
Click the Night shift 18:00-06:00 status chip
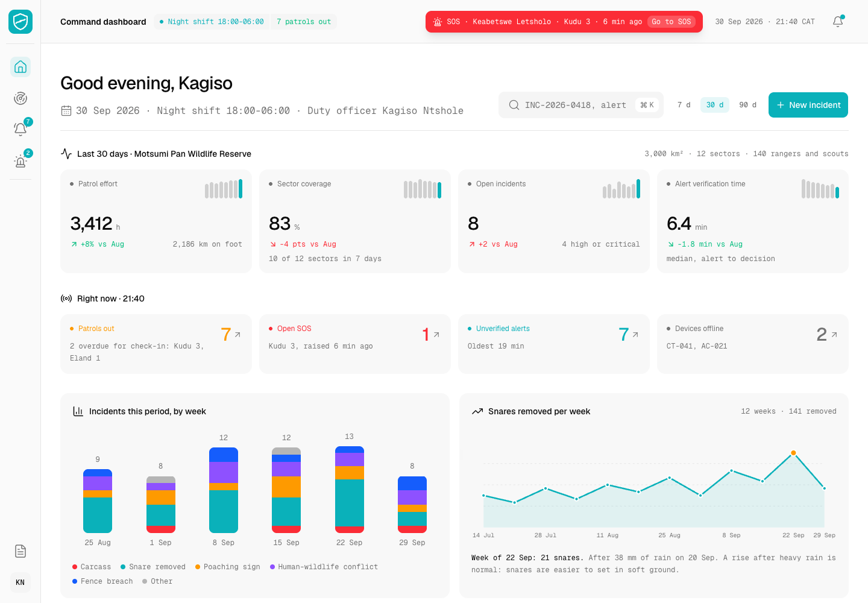point(212,22)
